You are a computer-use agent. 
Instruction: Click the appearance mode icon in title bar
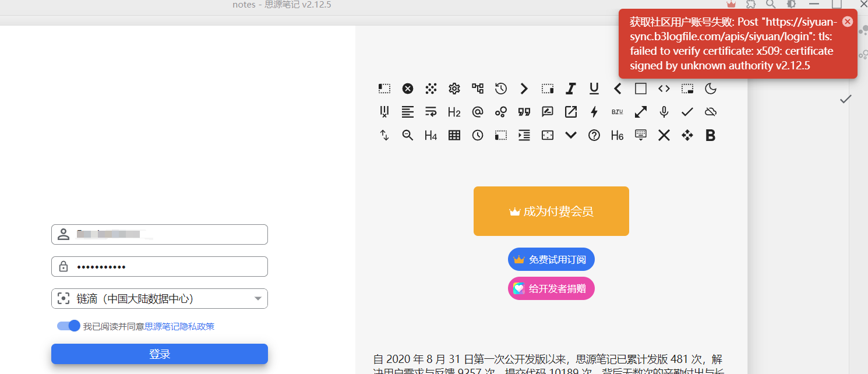pyautogui.click(x=792, y=4)
